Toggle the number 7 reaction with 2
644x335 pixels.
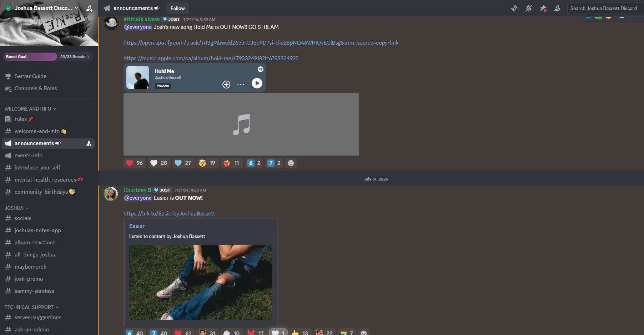(x=274, y=163)
